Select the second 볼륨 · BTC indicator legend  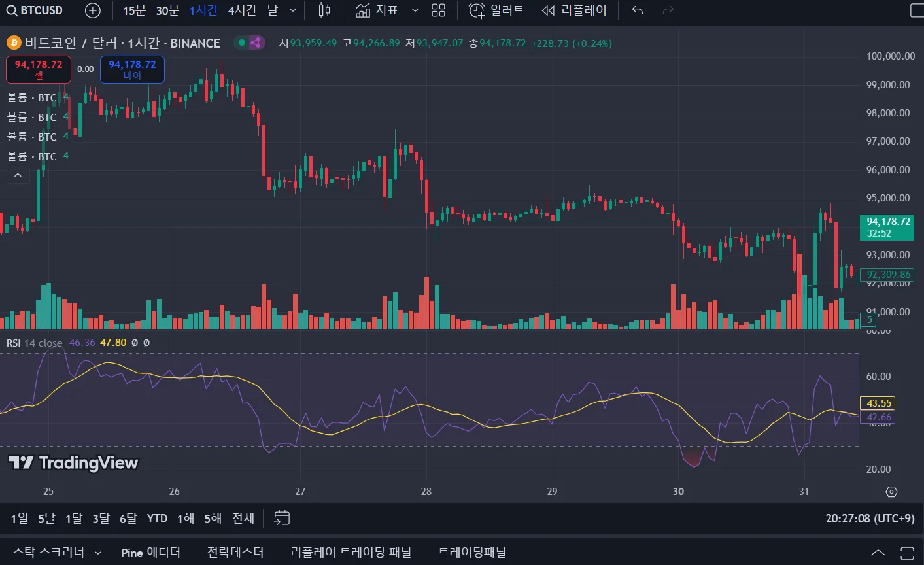coord(32,117)
